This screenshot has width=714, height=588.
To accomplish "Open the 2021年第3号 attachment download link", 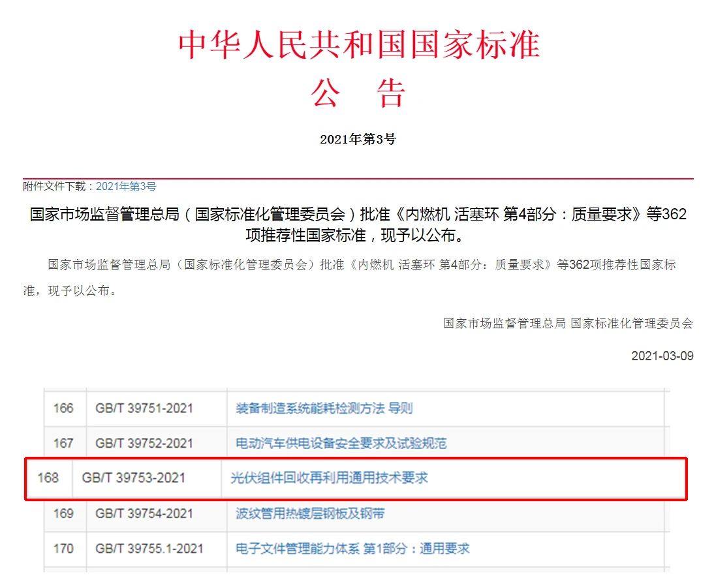I will point(126,187).
